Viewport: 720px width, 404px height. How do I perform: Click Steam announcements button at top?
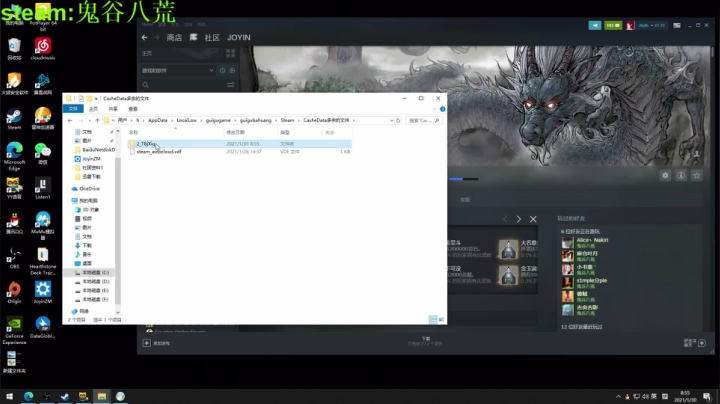[595, 25]
